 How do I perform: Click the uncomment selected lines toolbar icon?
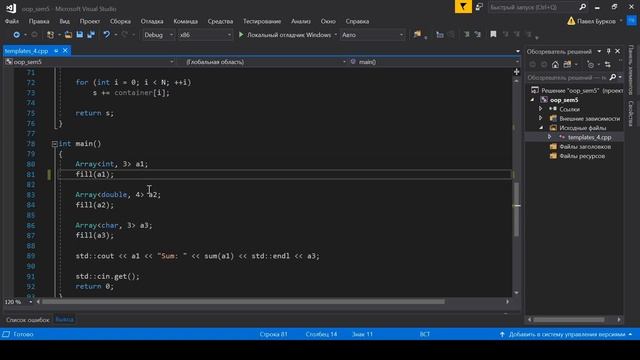coord(478,35)
